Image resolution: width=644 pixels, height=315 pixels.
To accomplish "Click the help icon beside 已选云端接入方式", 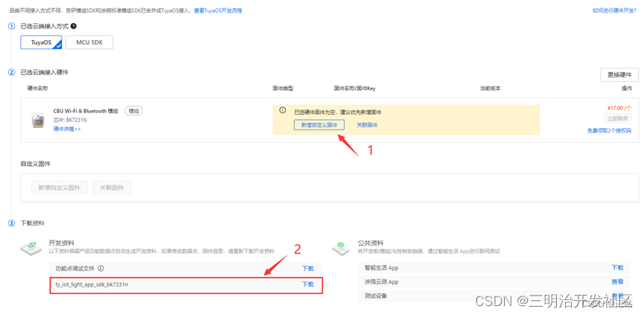I will click(x=74, y=26).
